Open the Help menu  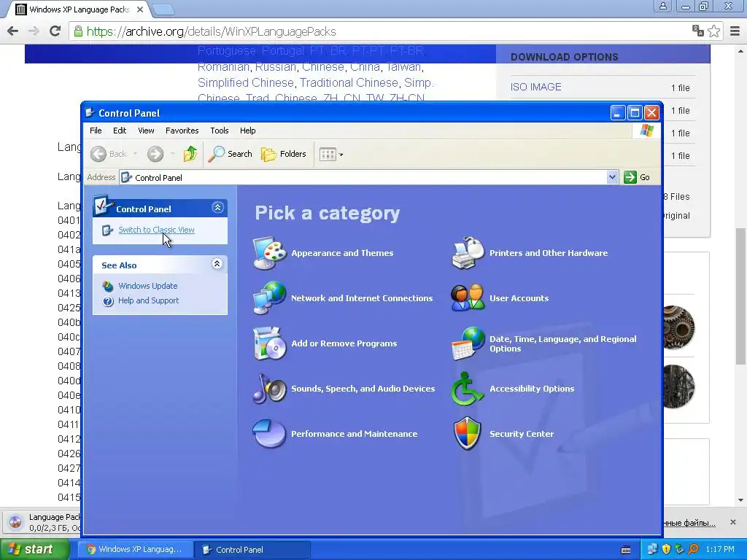(x=248, y=131)
